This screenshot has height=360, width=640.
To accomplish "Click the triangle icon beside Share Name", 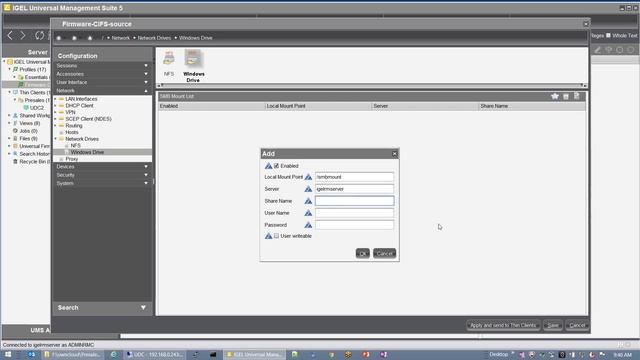I will click(308, 201).
